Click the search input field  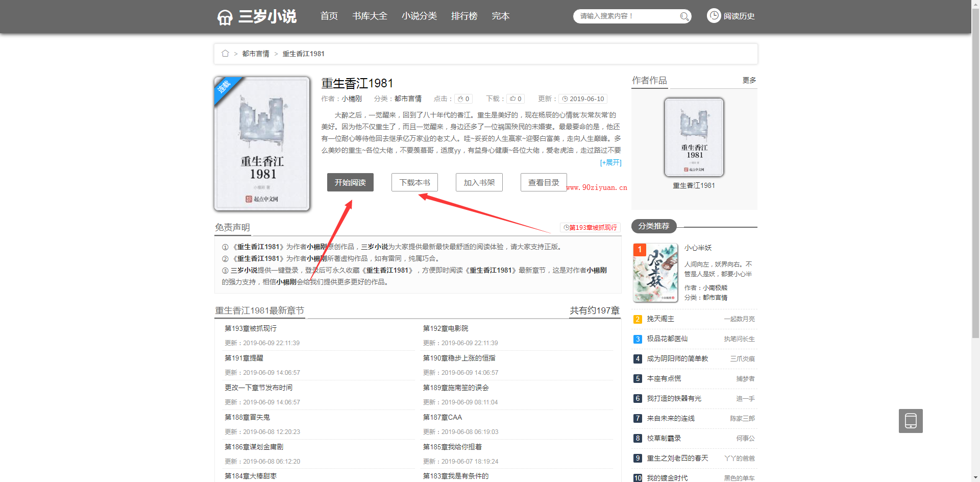click(627, 16)
